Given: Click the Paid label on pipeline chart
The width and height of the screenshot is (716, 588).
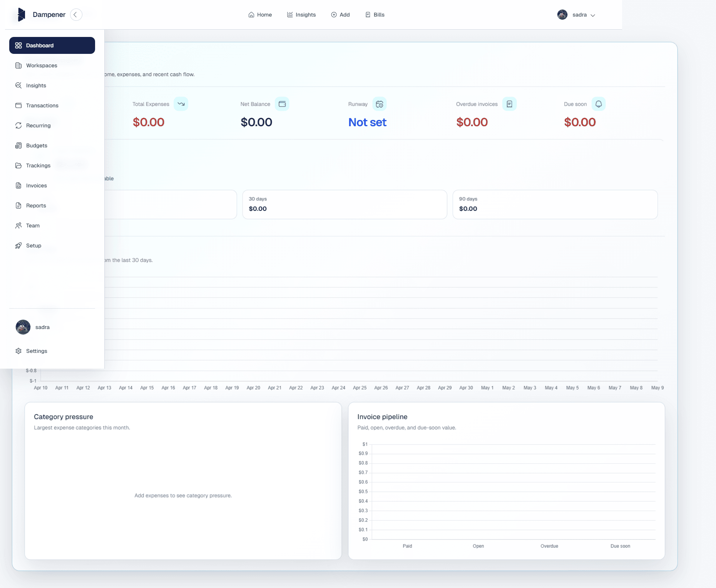Looking at the screenshot, I should point(407,546).
